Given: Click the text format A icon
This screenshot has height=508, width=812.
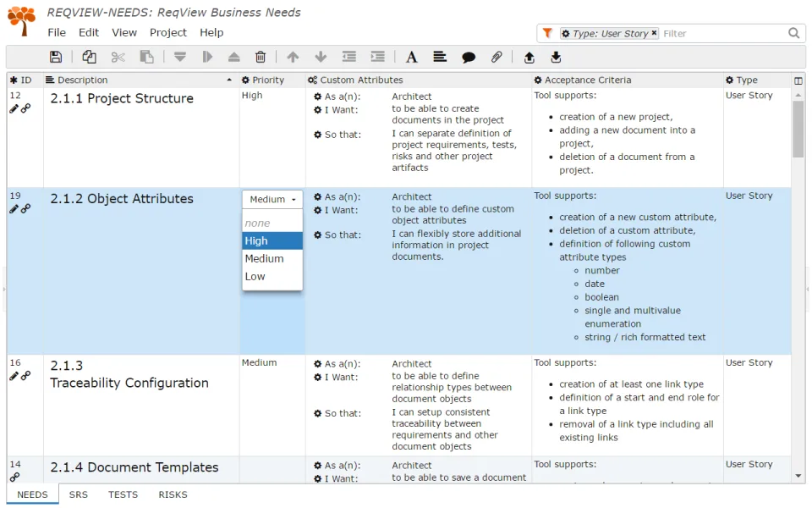Looking at the screenshot, I should tap(412, 57).
